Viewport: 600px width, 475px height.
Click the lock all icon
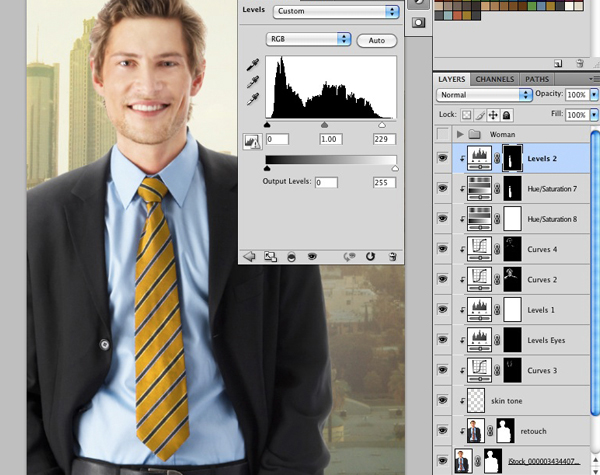[506, 115]
